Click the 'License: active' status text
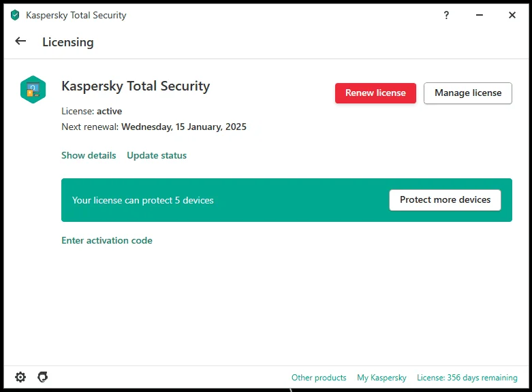 click(x=91, y=111)
